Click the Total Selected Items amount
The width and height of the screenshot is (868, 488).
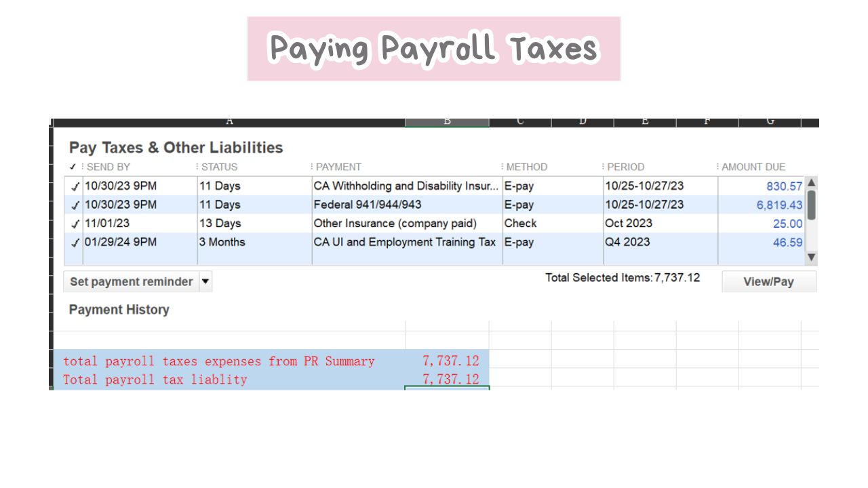tap(677, 277)
